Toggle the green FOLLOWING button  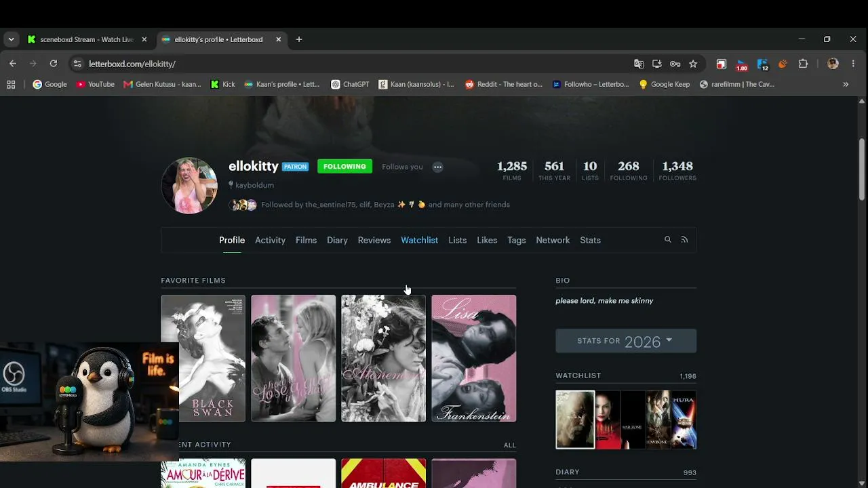[344, 166]
